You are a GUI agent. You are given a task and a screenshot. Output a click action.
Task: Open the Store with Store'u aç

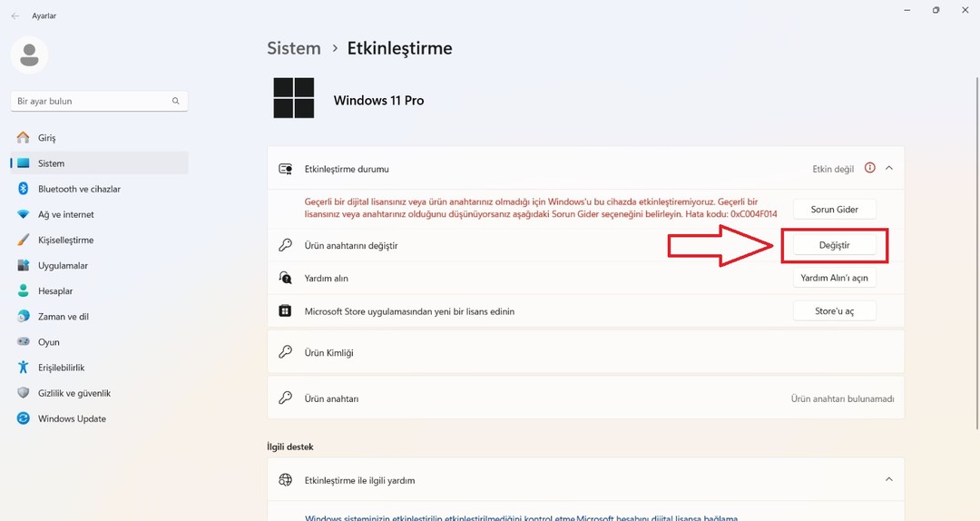835,310
